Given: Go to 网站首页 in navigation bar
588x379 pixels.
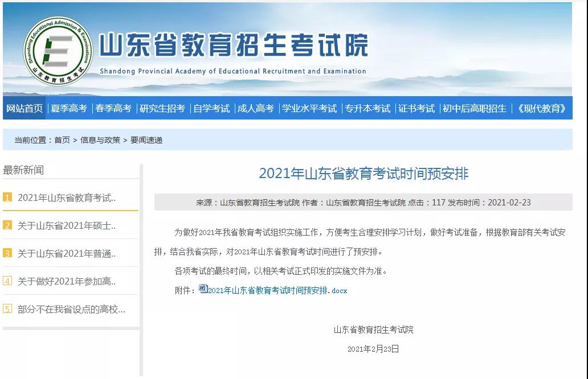Looking at the screenshot, I should pos(24,108).
